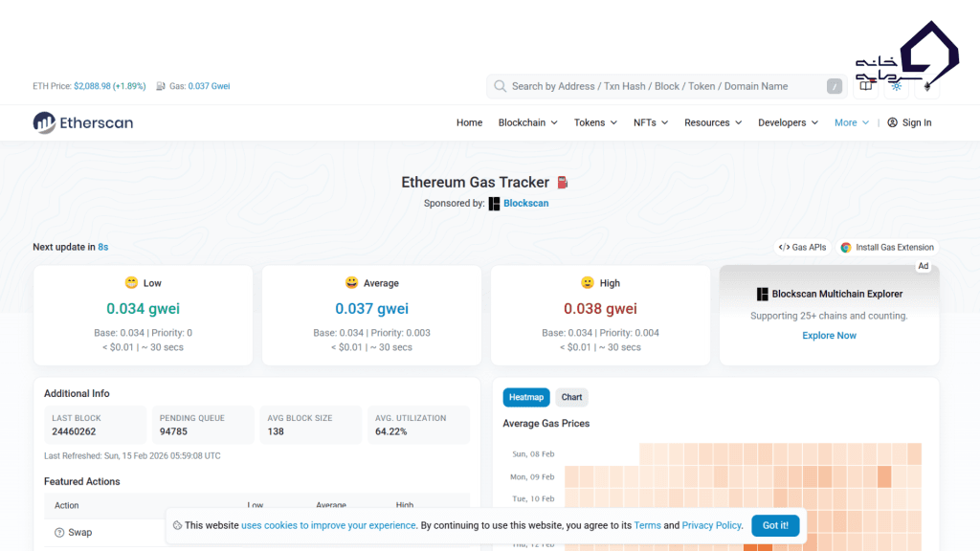The width and height of the screenshot is (980, 551).
Task: Open the Explore Now link
Action: (x=829, y=335)
